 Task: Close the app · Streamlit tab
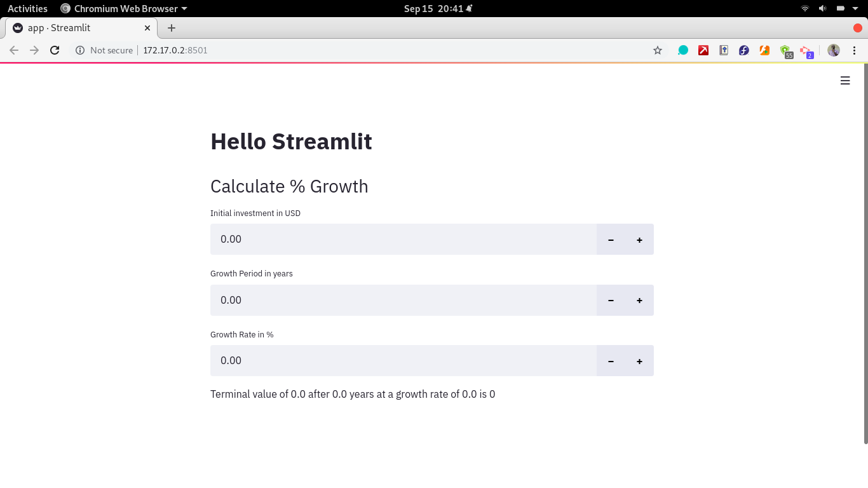[147, 28]
